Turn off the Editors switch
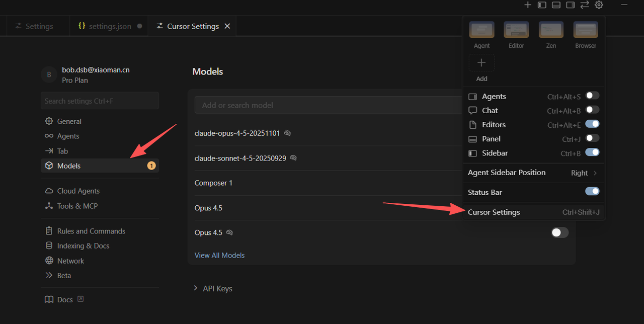This screenshot has width=644, height=324. pyautogui.click(x=592, y=124)
